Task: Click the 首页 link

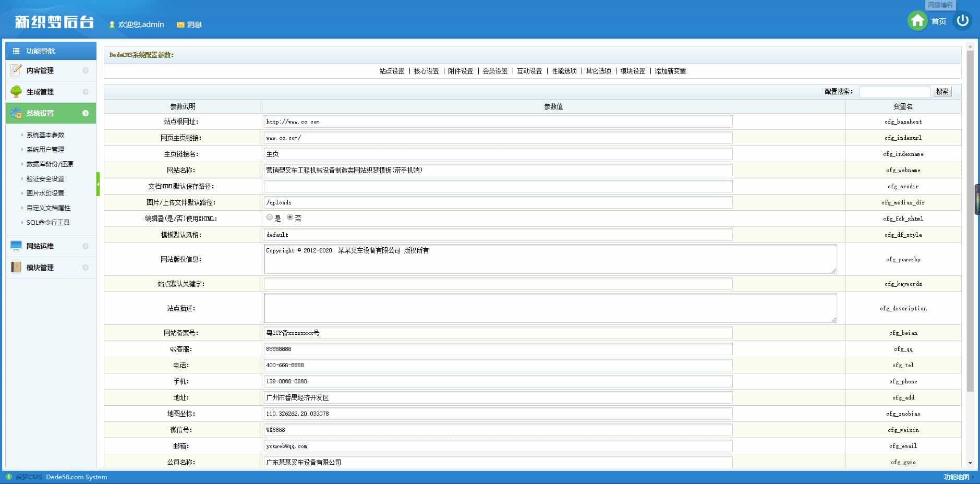Action: coord(939,21)
